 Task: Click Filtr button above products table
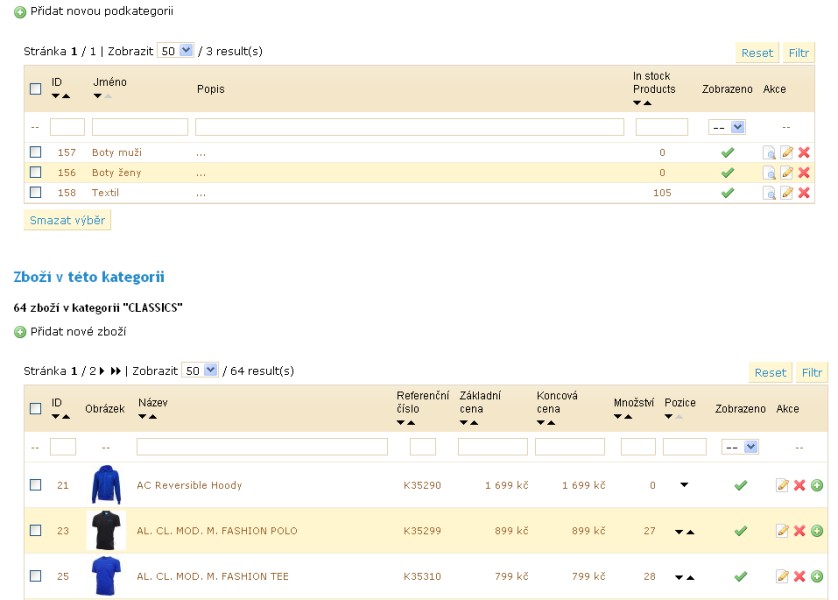pos(811,373)
